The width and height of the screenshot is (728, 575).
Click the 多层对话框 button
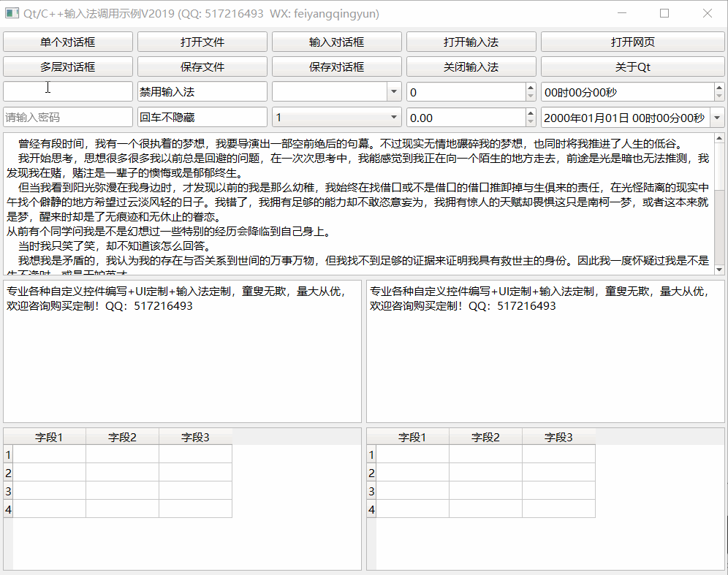click(68, 66)
